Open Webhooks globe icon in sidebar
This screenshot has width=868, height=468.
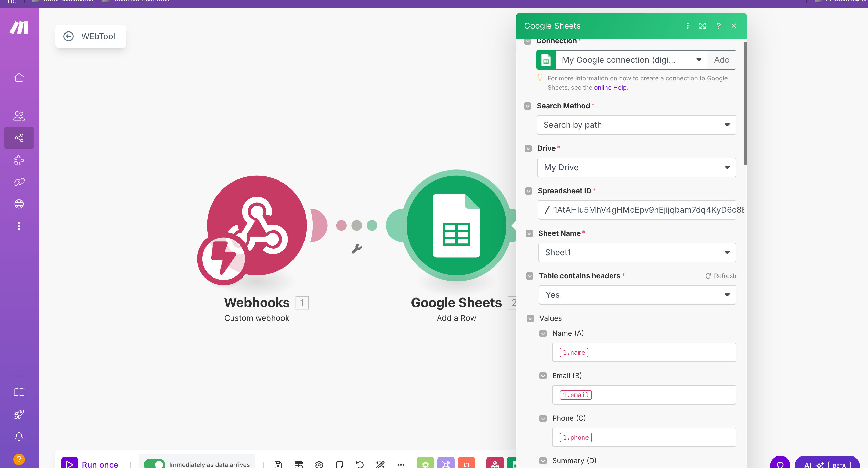click(x=19, y=204)
